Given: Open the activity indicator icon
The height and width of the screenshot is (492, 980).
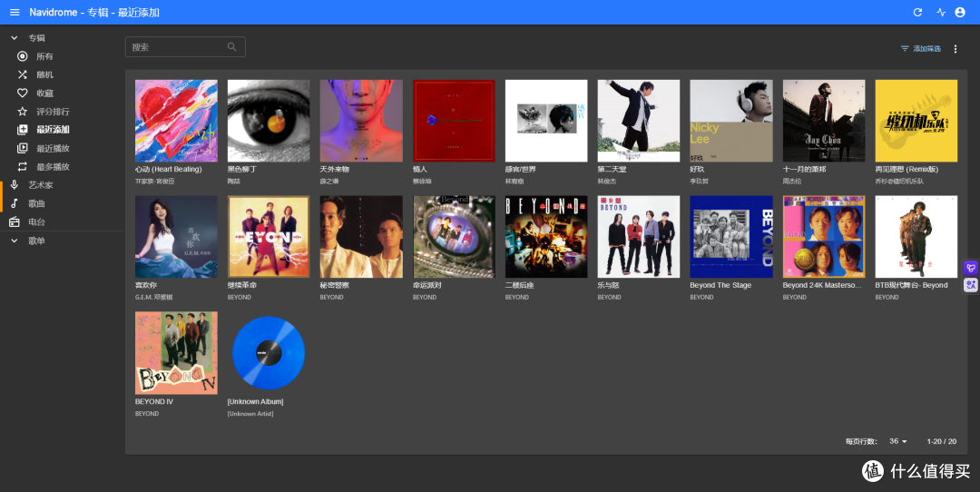Looking at the screenshot, I should point(941,13).
